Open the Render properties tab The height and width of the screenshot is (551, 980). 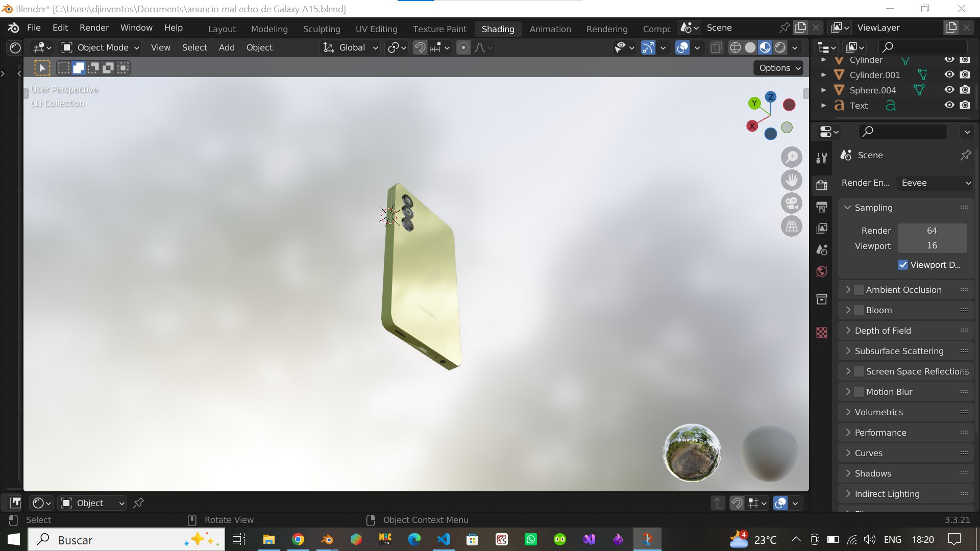point(822,185)
